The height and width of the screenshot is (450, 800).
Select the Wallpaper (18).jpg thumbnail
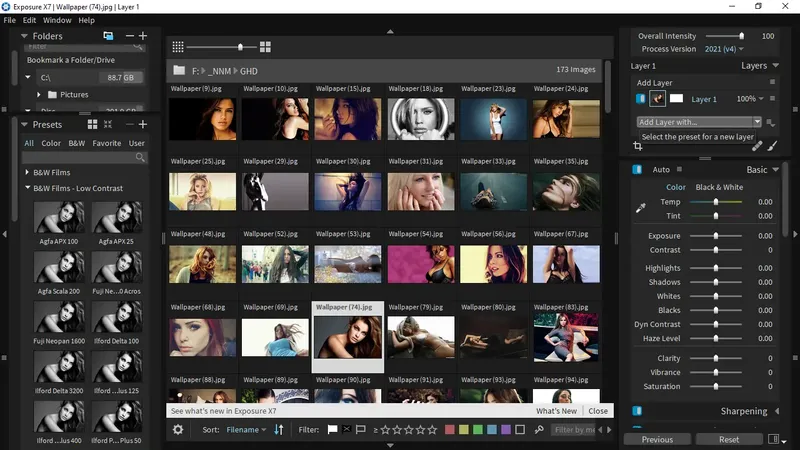[x=421, y=118]
